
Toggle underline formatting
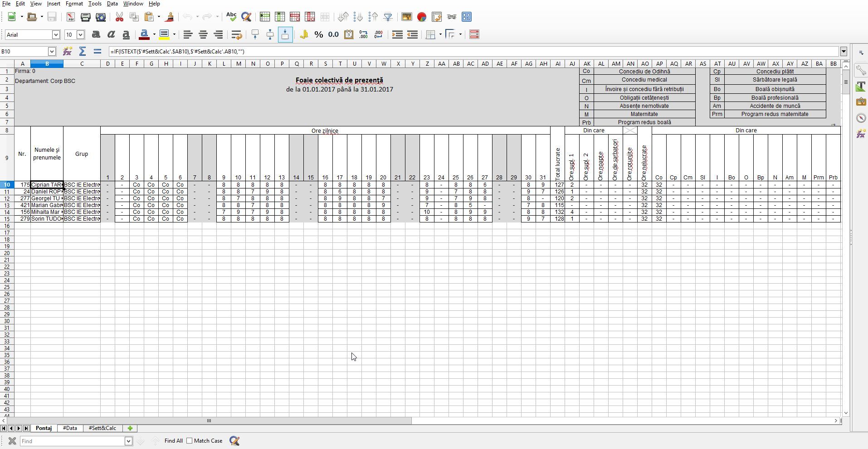pos(126,34)
